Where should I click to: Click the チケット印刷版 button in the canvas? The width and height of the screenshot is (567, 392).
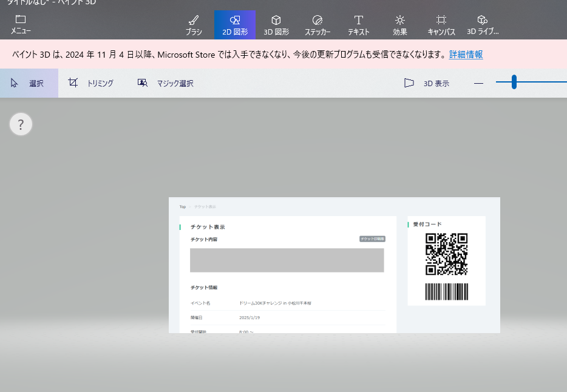tap(373, 239)
